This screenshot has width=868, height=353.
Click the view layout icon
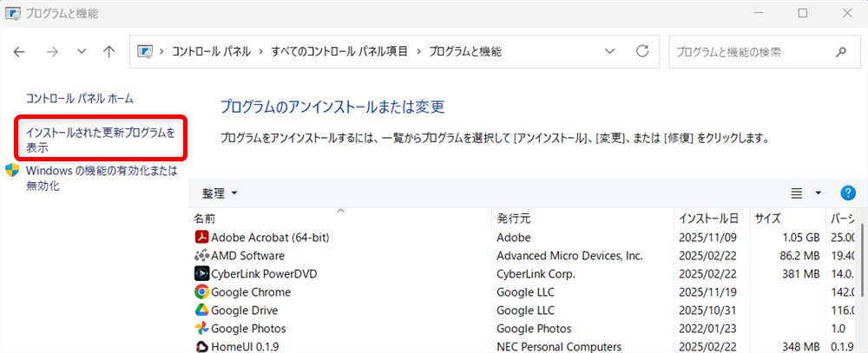click(797, 193)
